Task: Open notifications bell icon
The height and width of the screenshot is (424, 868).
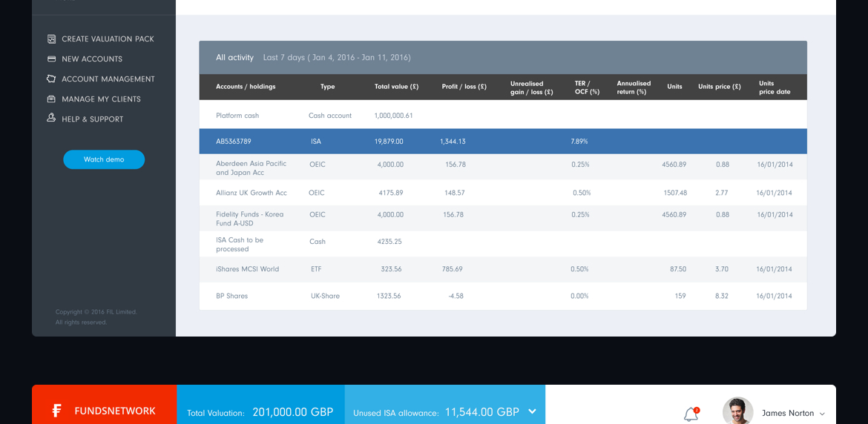Action: (691, 414)
